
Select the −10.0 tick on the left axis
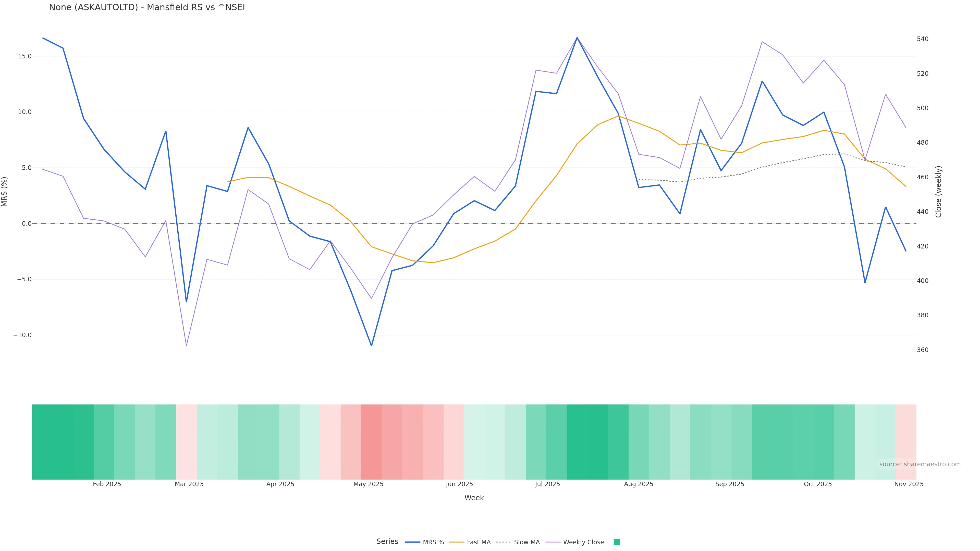22,335
